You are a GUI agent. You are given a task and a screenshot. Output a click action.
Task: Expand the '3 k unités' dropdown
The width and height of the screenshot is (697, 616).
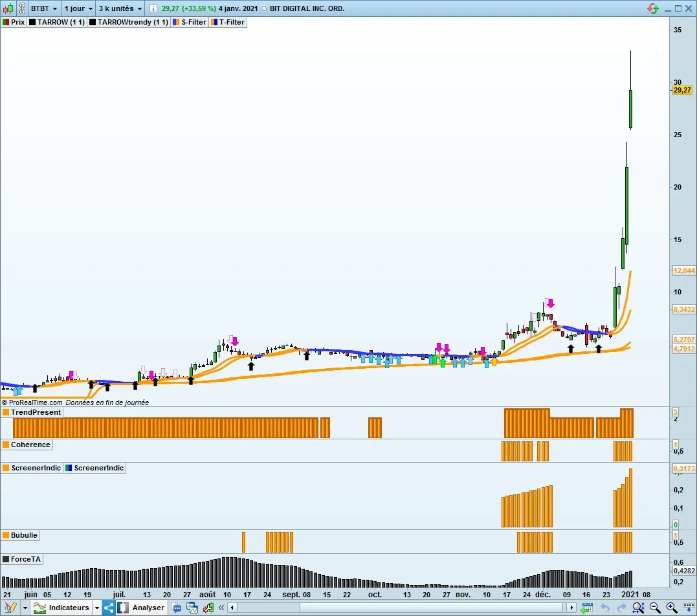pyautogui.click(x=120, y=8)
